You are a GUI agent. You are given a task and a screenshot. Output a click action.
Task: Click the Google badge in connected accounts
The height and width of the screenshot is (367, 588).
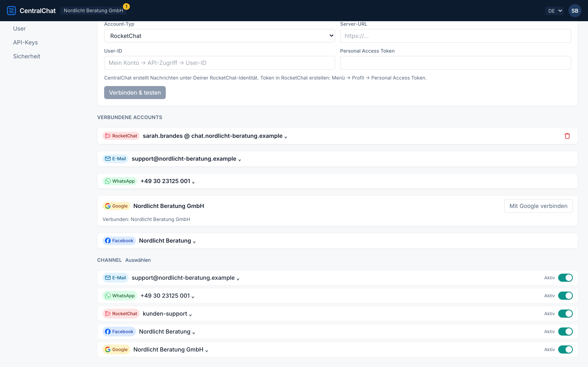coord(116,206)
